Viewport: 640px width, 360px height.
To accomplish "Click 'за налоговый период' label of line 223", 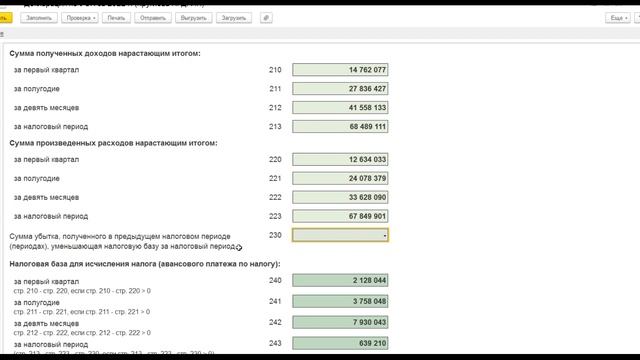I will tap(51, 216).
